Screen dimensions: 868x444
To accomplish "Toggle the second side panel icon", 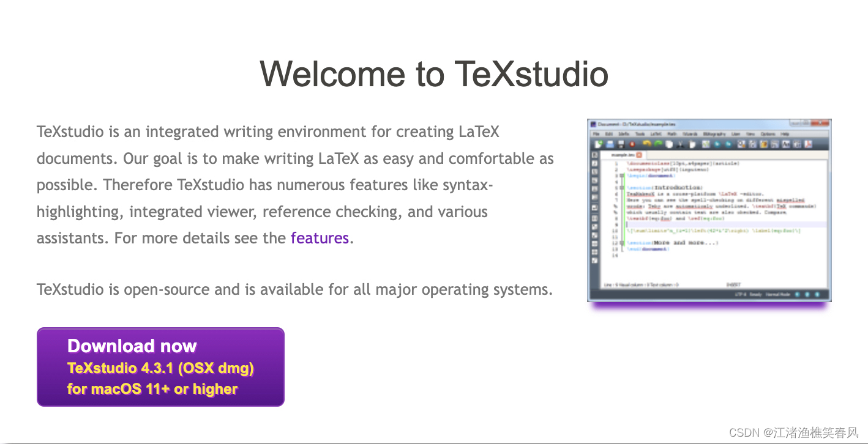I will (595, 163).
